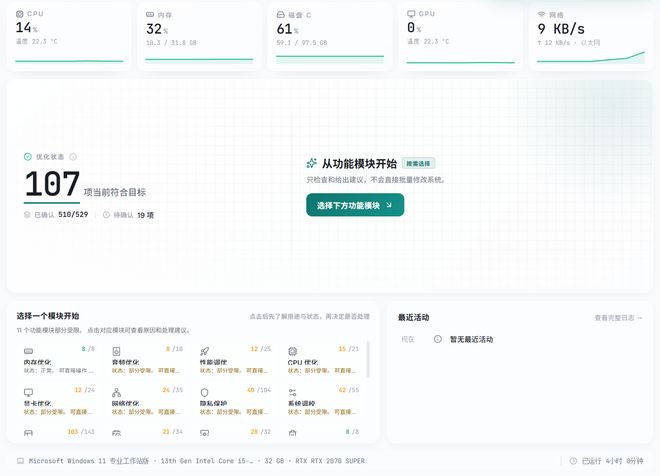Click the 选择一个模块开始 heading
Viewport: 660px width, 476px height.
(x=48, y=316)
